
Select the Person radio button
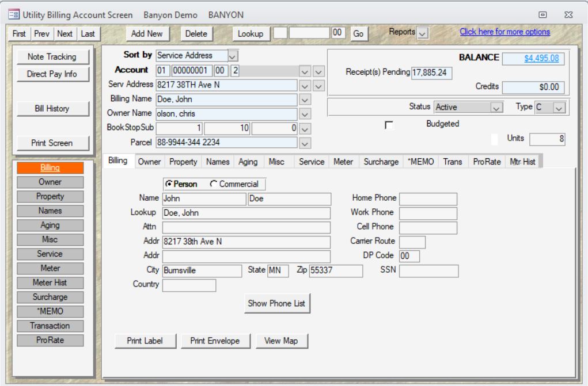pos(169,184)
